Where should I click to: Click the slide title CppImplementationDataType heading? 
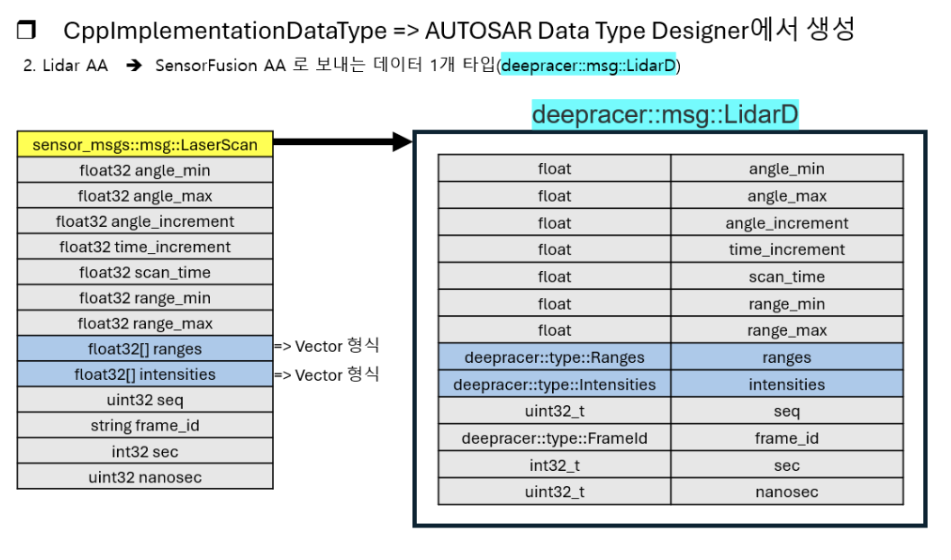coord(458,30)
